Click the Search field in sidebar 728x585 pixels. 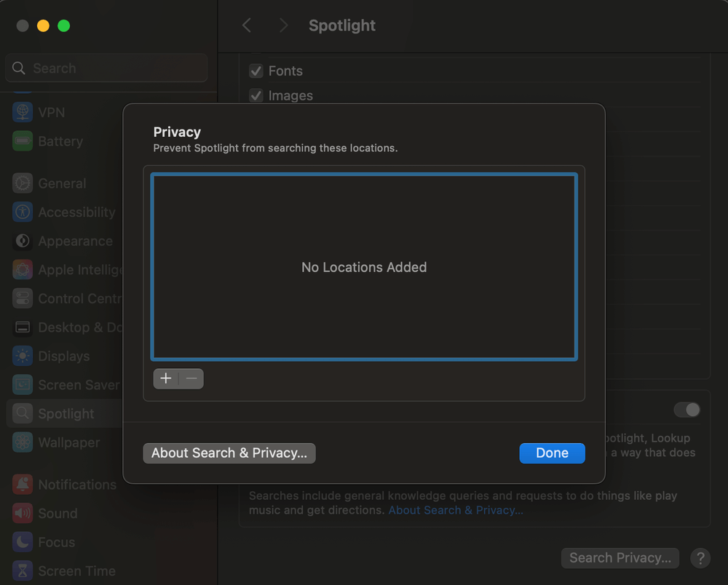[106, 68]
